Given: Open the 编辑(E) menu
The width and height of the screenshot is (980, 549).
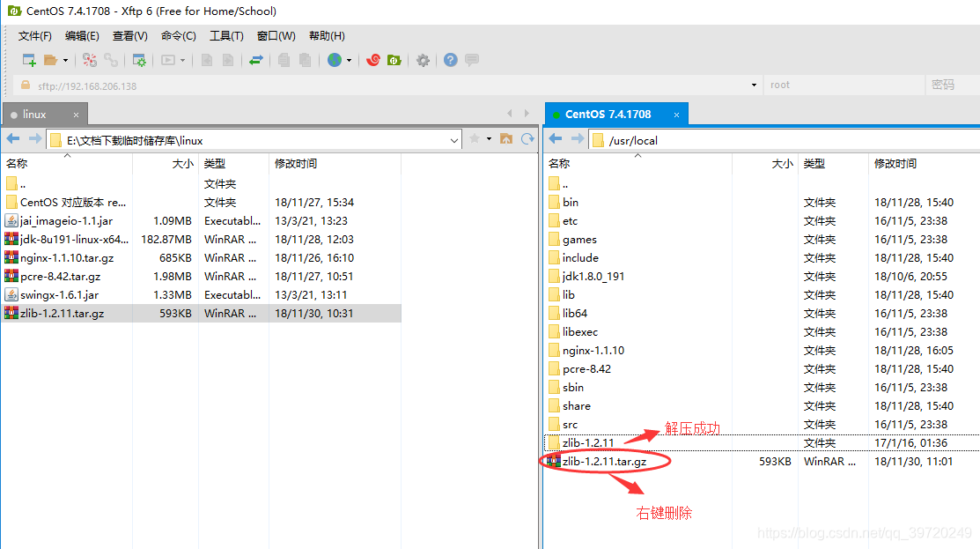Looking at the screenshot, I should pyautogui.click(x=82, y=35).
